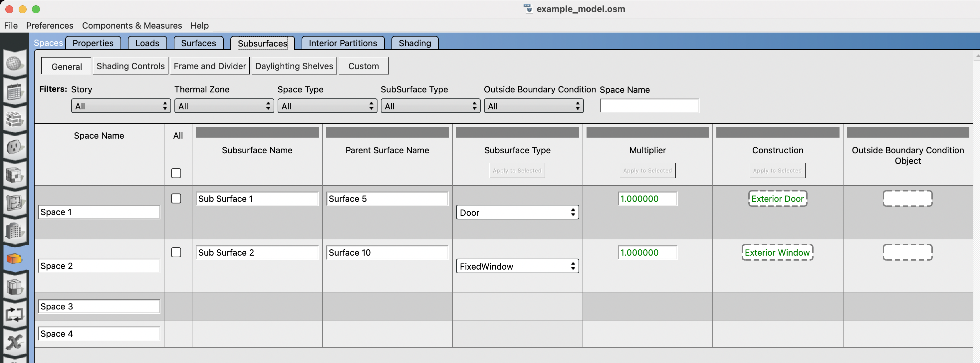Click the Shading Controls button
980x363 pixels.
coord(130,66)
